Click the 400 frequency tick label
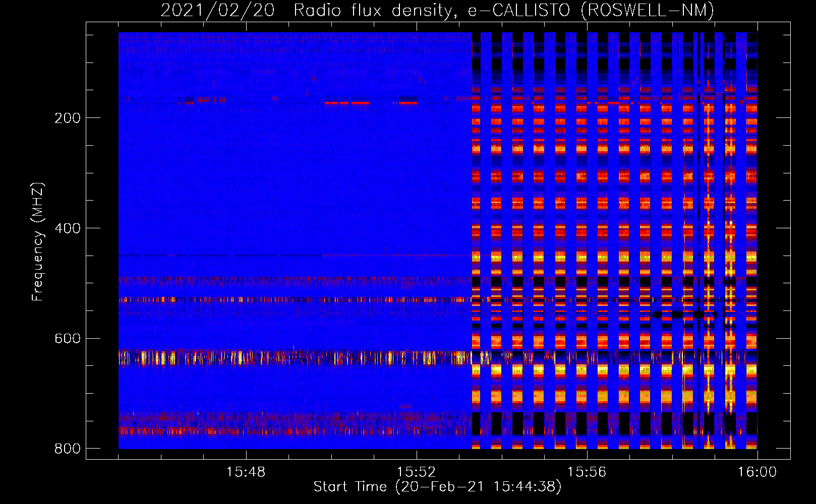 click(x=68, y=228)
